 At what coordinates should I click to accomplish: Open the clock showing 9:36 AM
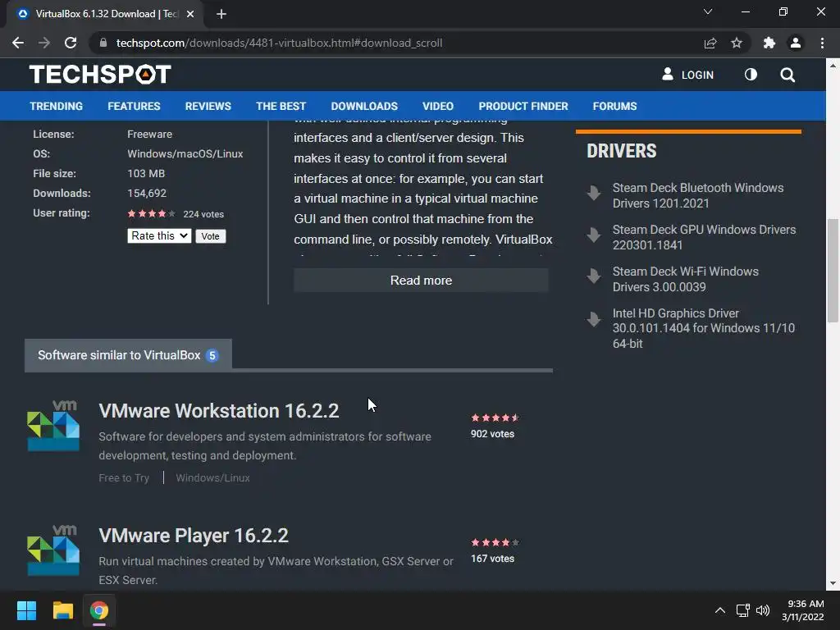pos(803,610)
